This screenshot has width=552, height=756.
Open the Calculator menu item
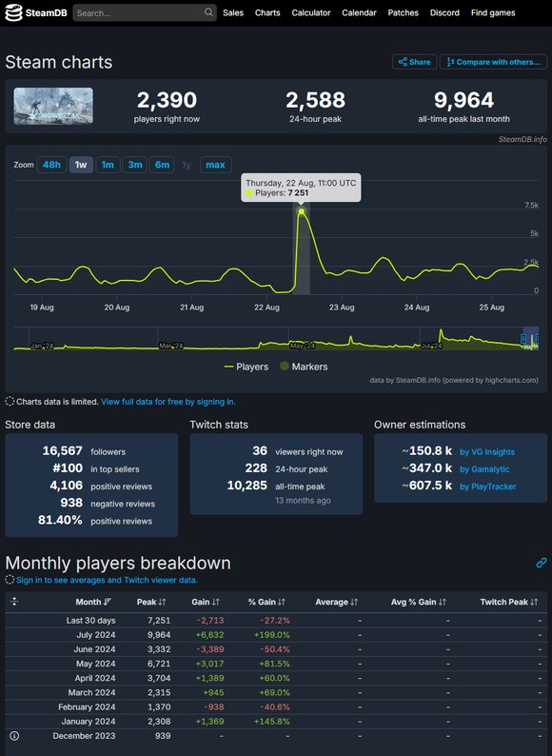point(311,13)
